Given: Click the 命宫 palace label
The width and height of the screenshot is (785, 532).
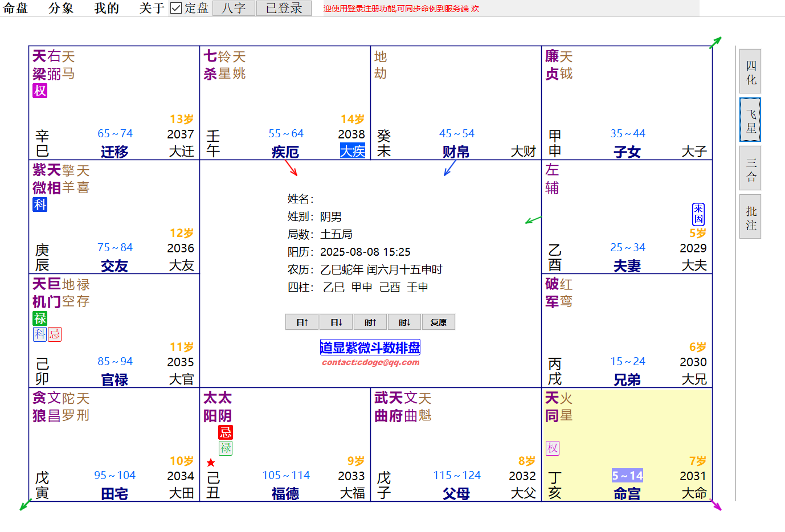Looking at the screenshot, I should 627,494.
